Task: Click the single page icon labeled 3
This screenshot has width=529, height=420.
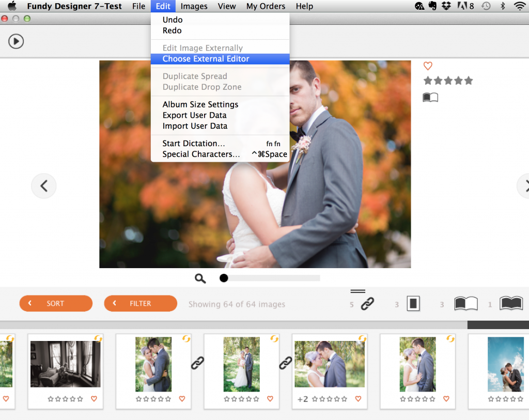Action: [x=413, y=304]
